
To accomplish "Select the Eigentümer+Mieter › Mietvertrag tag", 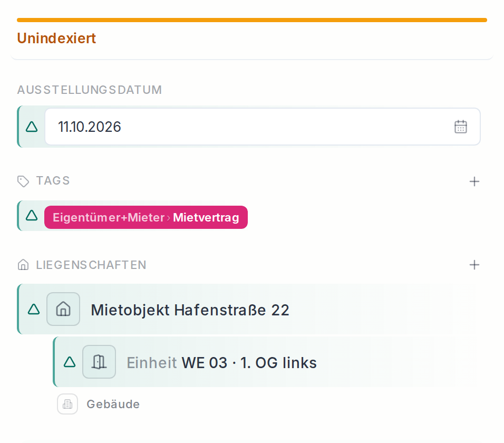I will tap(146, 217).
